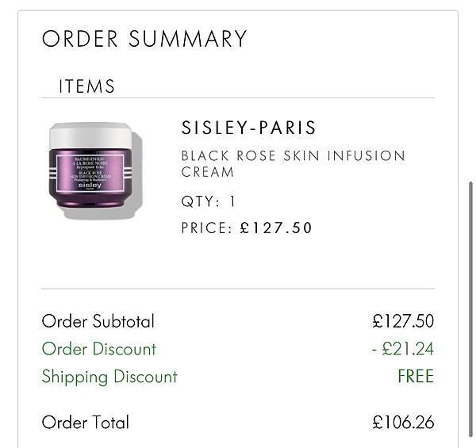Open the Black Rose cream product thumbnail
Screen dimensions: 476x448
[95, 170]
